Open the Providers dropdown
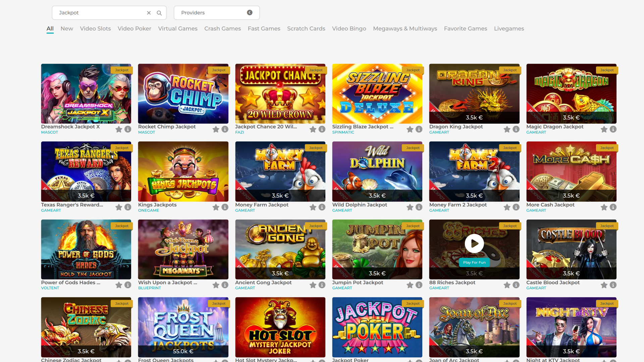Screen dimensions: 644x362 coord(216,12)
